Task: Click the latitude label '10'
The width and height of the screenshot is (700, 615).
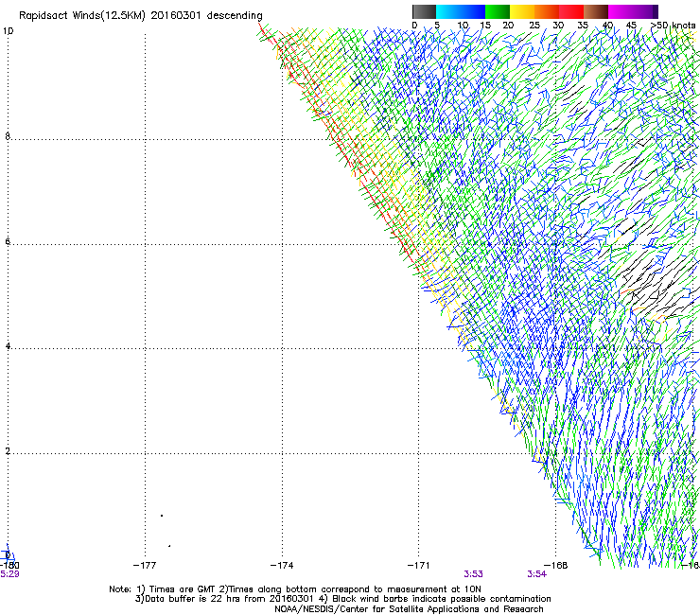Action: coord(8,31)
